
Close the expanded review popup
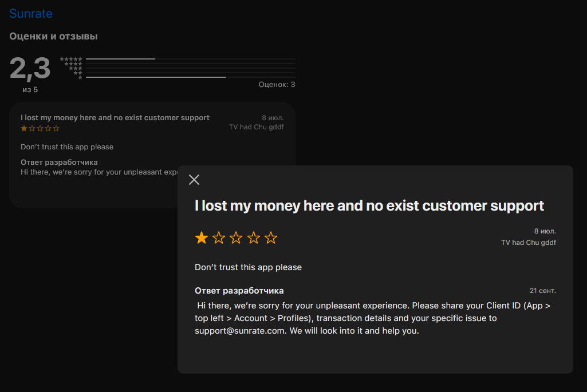click(x=194, y=180)
